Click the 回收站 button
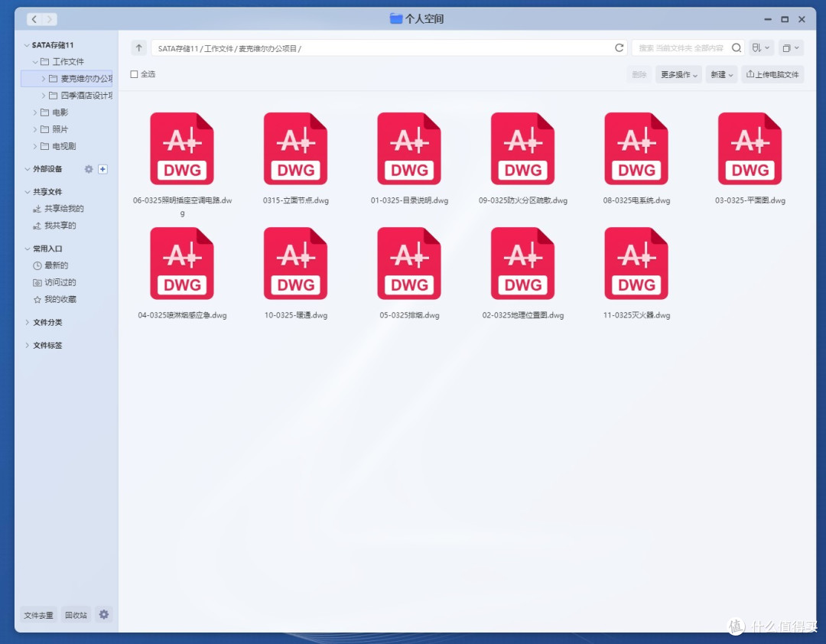The height and width of the screenshot is (644, 826). 76,615
